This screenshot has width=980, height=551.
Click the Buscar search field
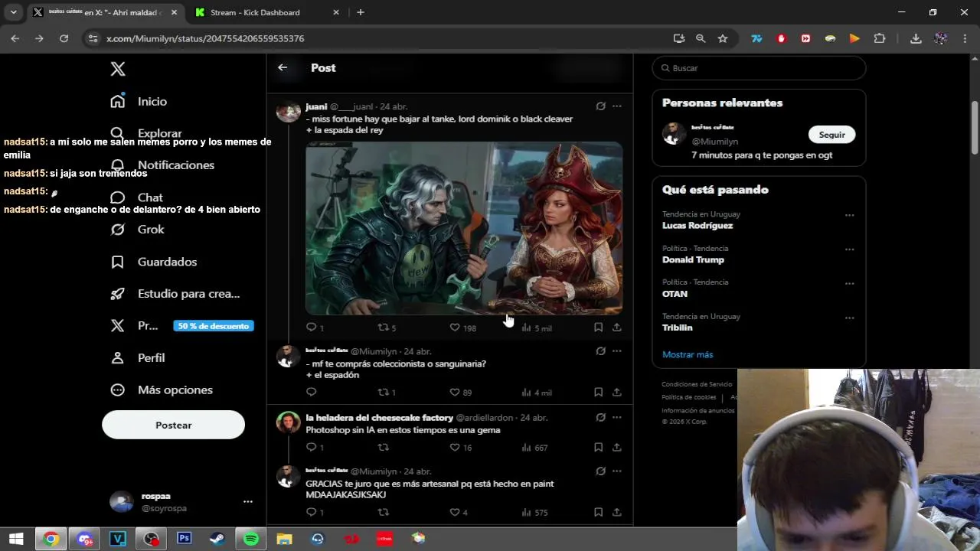[759, 68]
